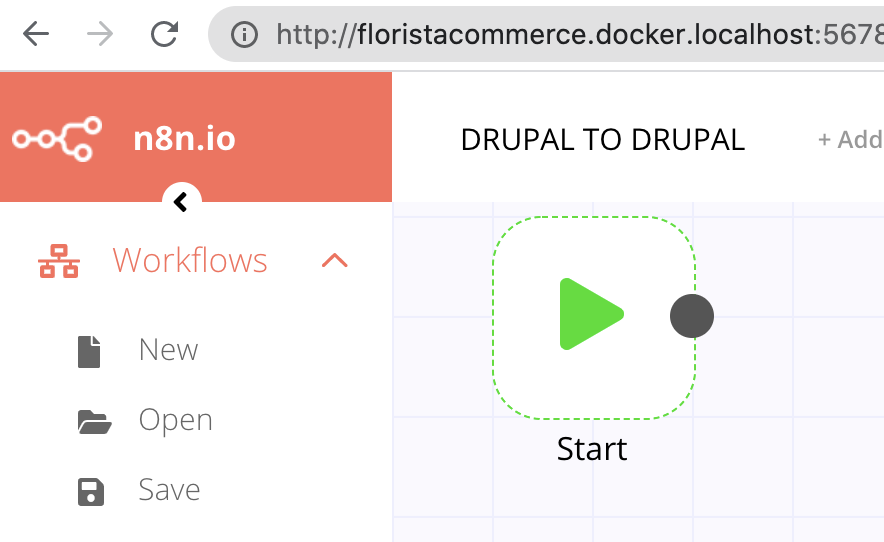Open the site information icon in address bar

point(244,34)
